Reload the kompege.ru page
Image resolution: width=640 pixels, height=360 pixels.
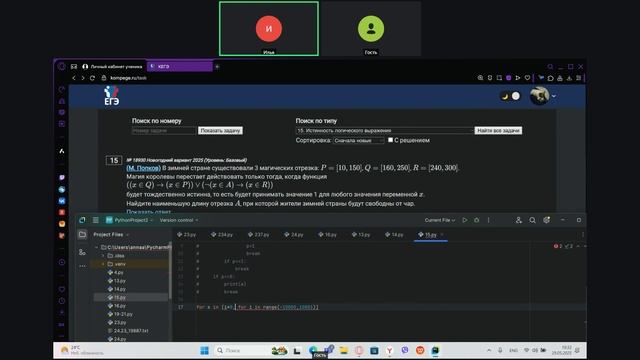pyautogui.click(x=92, y=78)
